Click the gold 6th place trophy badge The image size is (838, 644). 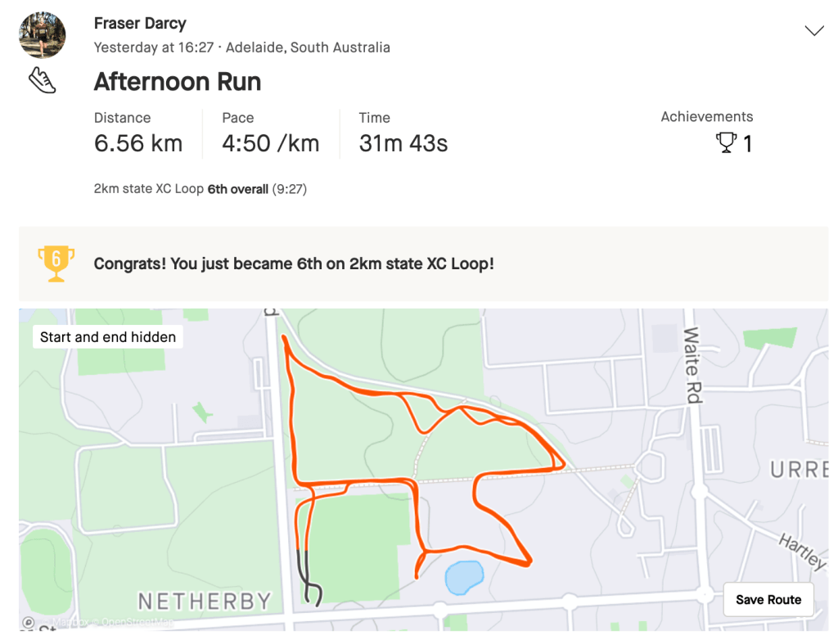click(x=56, y=263)
